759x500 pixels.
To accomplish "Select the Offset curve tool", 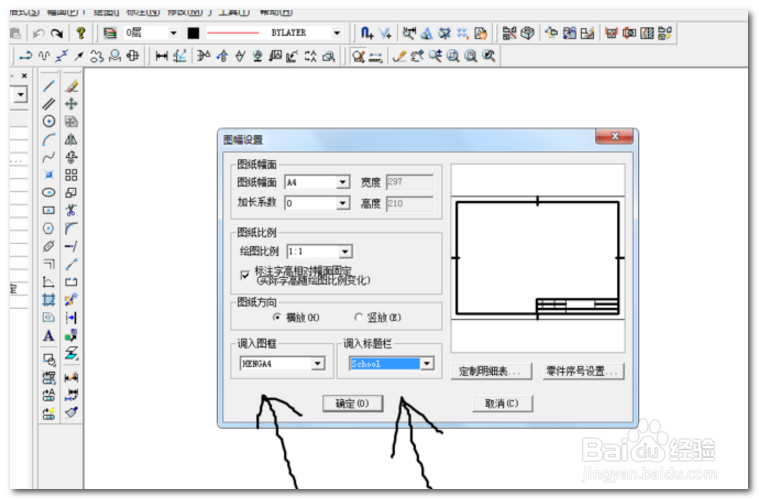I will point(48,264).
